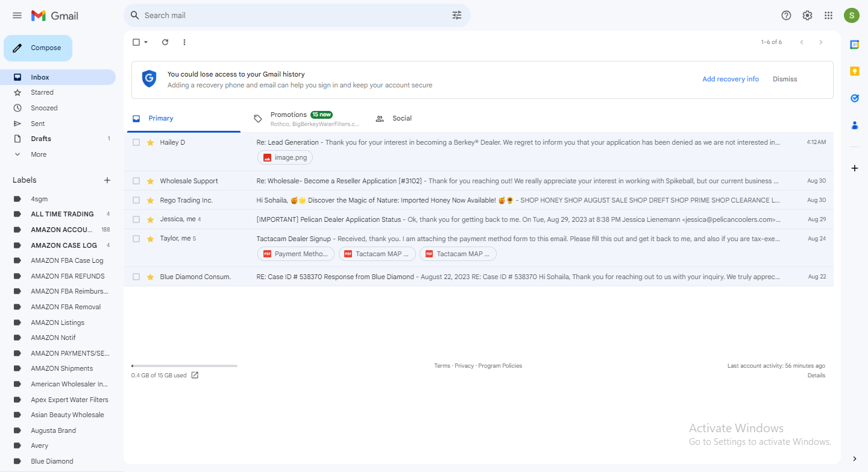Screen dimensions: 868x472
Task: Click the search magnifier icon
Action: click(135, 15)
